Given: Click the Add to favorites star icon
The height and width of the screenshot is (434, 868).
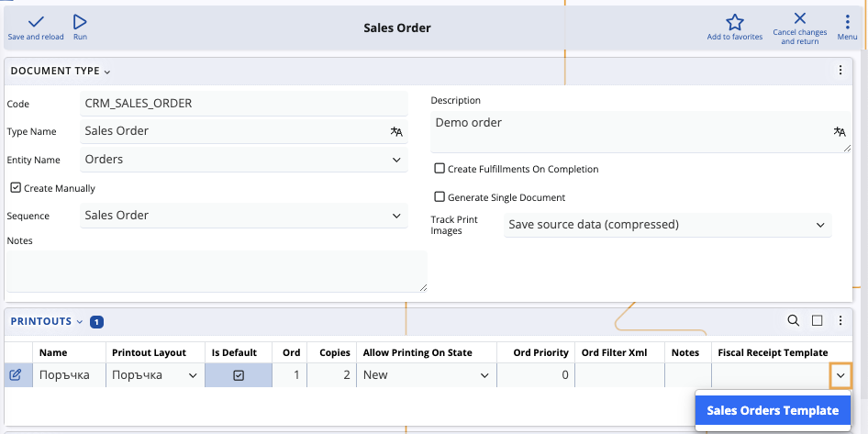Looking at the screenshot, I should 734,23.
